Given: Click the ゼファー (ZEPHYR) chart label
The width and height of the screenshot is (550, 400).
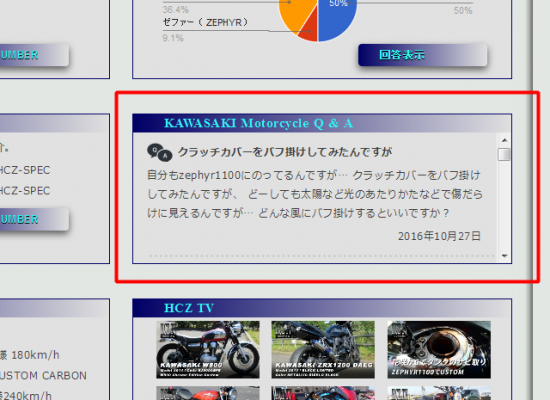Looking at the screenshot, I should (205, 22).
